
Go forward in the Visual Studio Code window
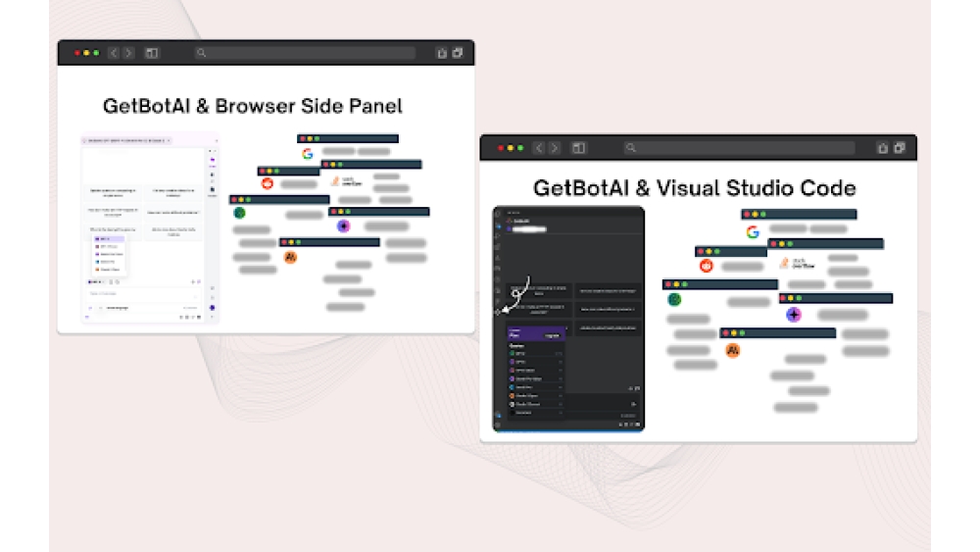click(x=555, y=148)
